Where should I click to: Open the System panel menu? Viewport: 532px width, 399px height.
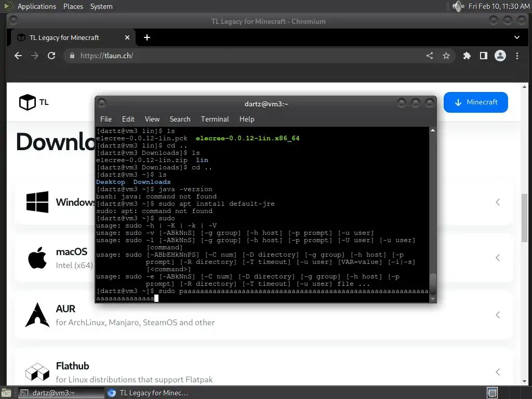(x=101, y=6)
